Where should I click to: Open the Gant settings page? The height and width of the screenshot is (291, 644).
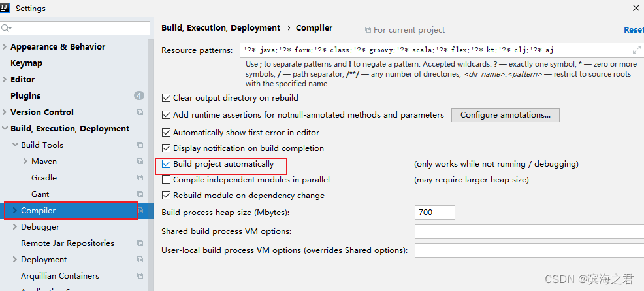point(40,194)
